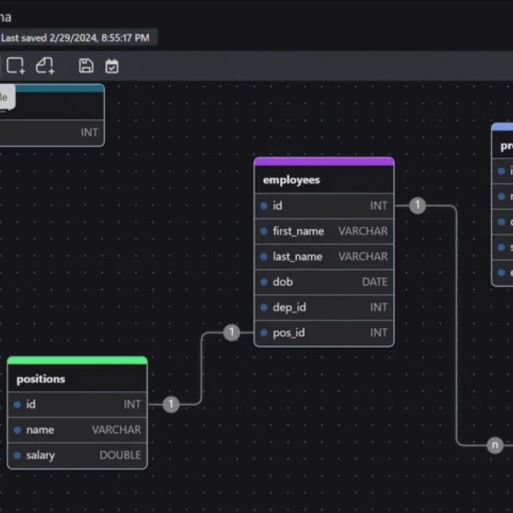Click the blue dot beside dep_id
This screenshot has width=513, height=513.
pos(264,307)
